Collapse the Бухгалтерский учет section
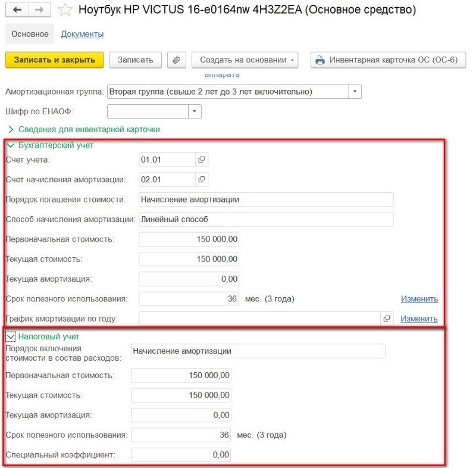The height and width of the screenshot is (468, 476). point(51,145)
